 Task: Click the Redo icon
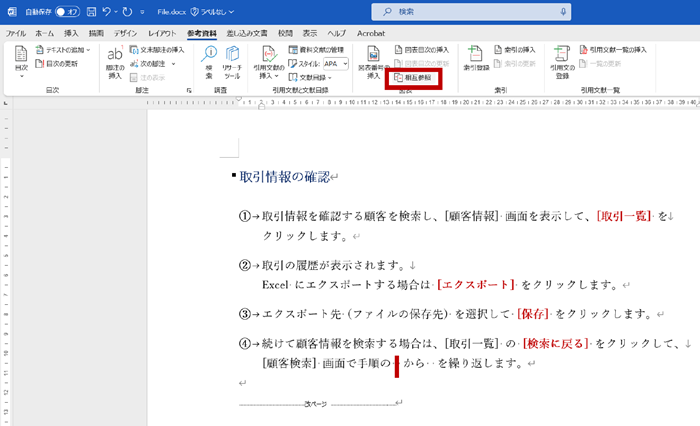pos(128,10)
